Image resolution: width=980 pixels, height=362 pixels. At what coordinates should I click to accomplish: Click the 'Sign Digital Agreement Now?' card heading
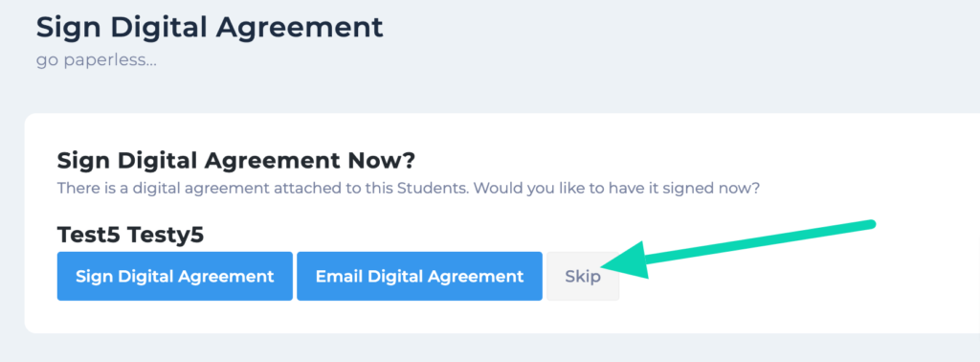click(235, 161)
